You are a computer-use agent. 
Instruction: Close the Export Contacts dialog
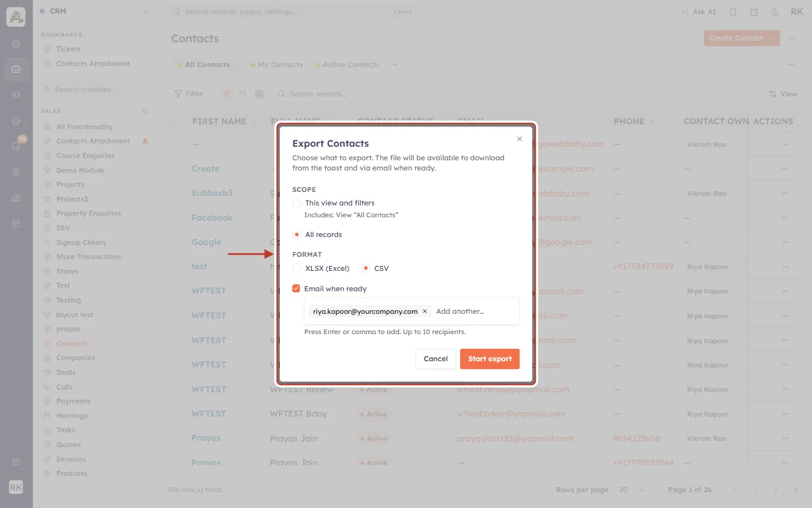coord(519,139)
